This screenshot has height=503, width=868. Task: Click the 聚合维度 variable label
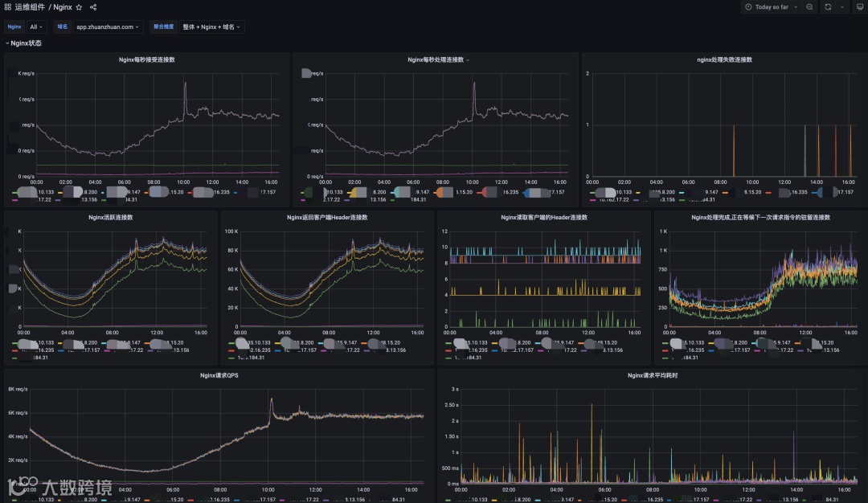click(163, 27)
